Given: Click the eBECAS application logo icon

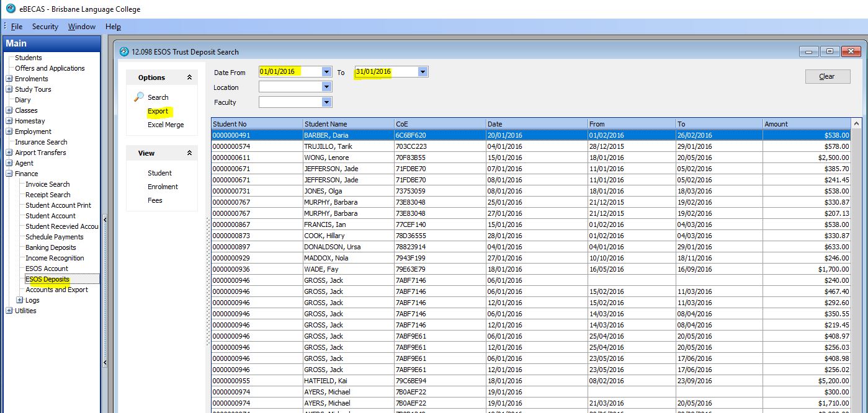Looking at the screenshot, I should [x=10, y=9].
